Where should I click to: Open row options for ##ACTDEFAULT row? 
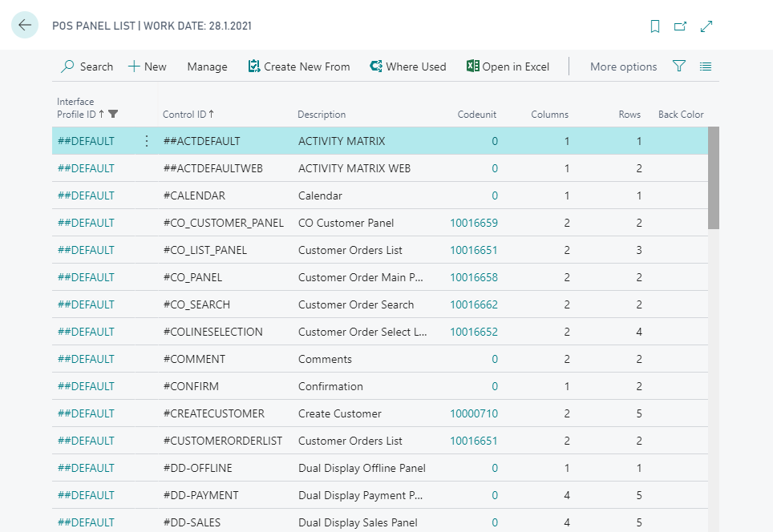(146, 141)
